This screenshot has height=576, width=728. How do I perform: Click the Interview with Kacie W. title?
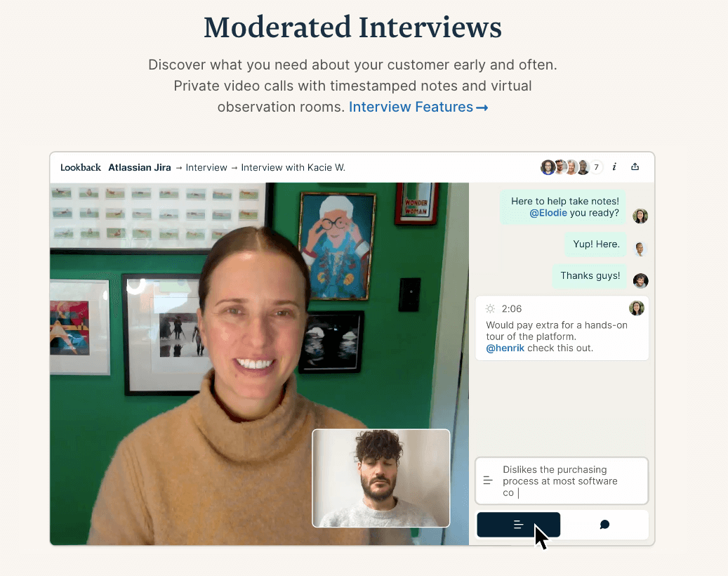coord(292,167)
